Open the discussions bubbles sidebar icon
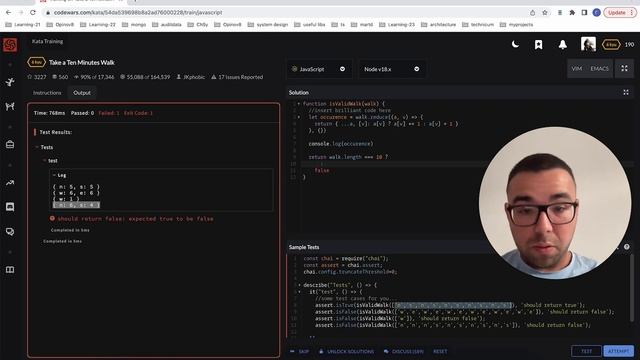The width and height of the screenshot is (640, 360). (10, 232)
